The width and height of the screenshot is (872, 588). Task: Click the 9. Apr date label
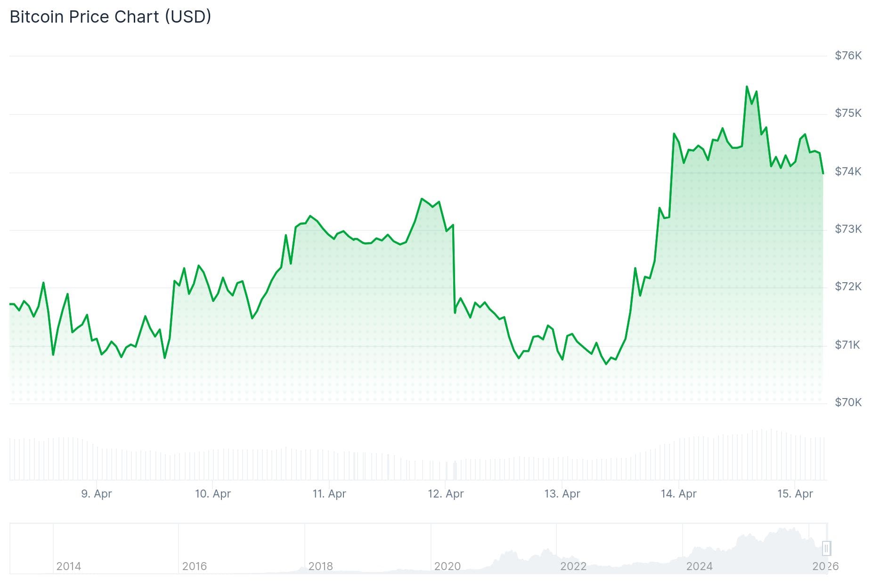(97, 494)
